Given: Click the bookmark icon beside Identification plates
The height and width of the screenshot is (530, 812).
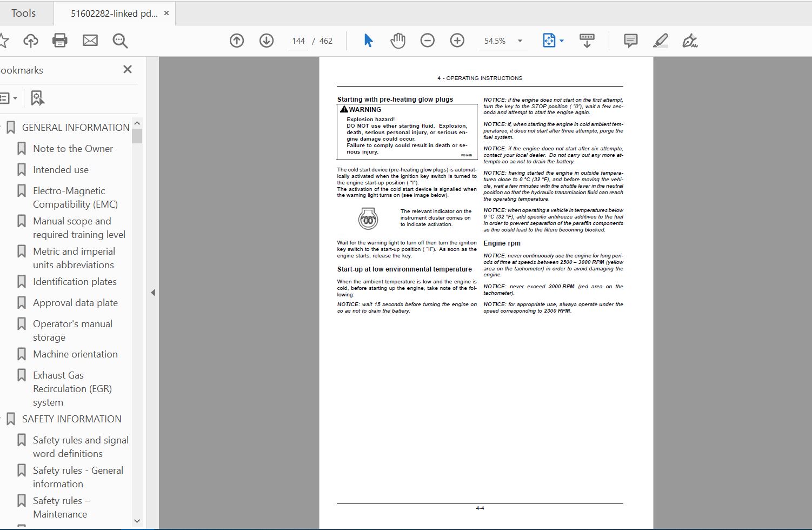Looking at the screenshot, I should point(22,282).
